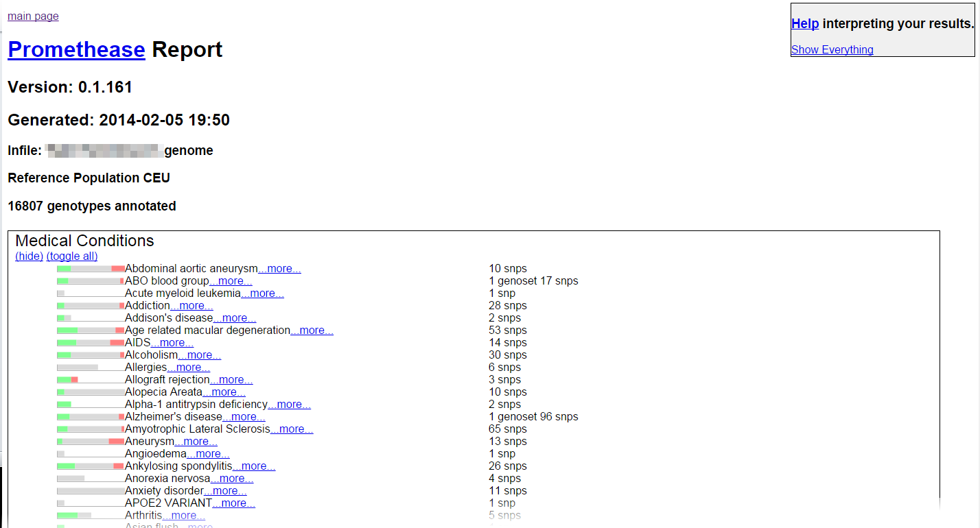The width and height of the screenshot is (980, 528).
Task: Click the Show Everything link
Action: [x=832, y=49]
